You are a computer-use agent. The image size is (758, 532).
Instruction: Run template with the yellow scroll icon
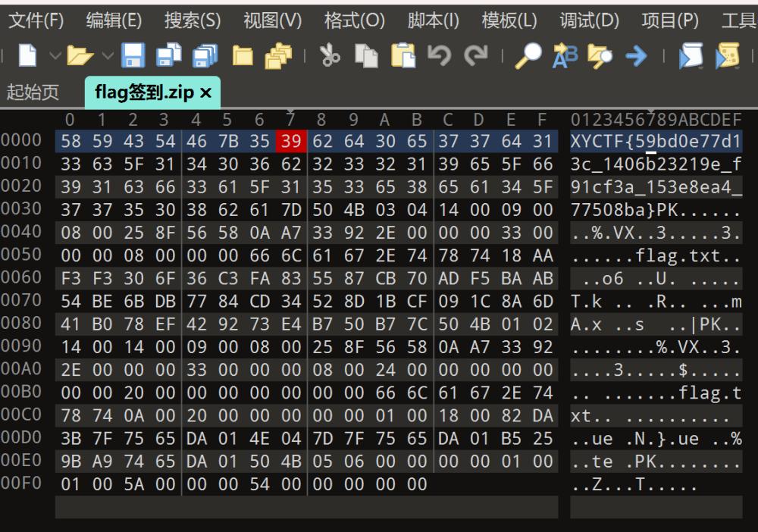coord(727,55)
